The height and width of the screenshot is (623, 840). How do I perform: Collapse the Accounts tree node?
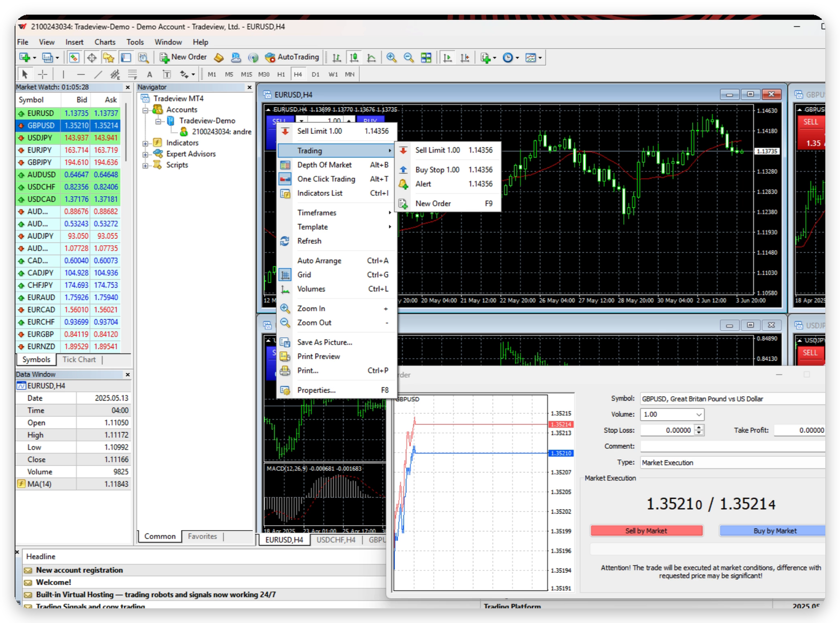145,110
